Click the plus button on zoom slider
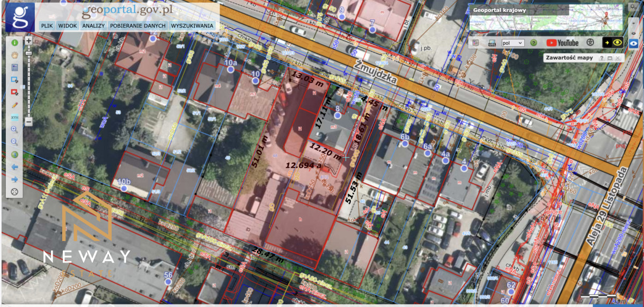This screenshot has height=307, width=644. pos(28,41)
